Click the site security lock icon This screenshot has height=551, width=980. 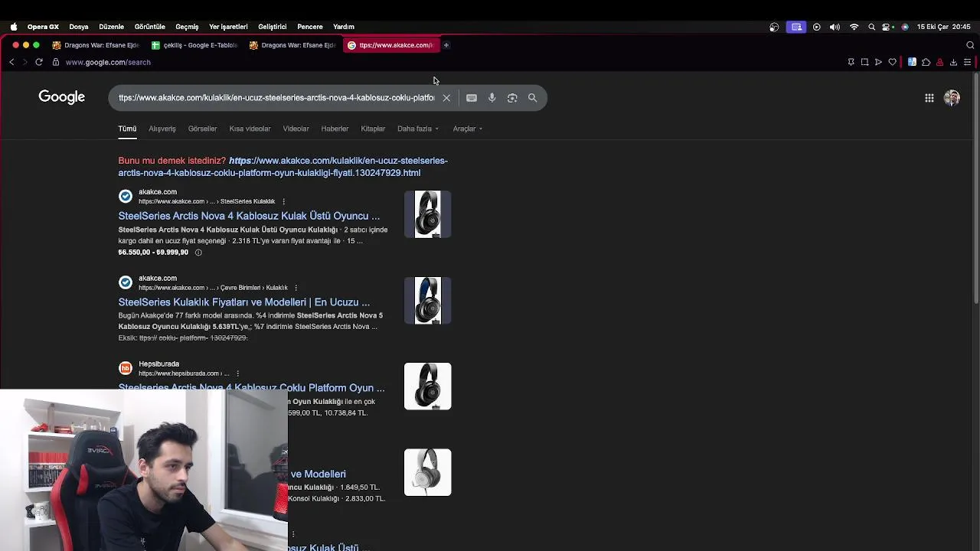pos(55,62)
